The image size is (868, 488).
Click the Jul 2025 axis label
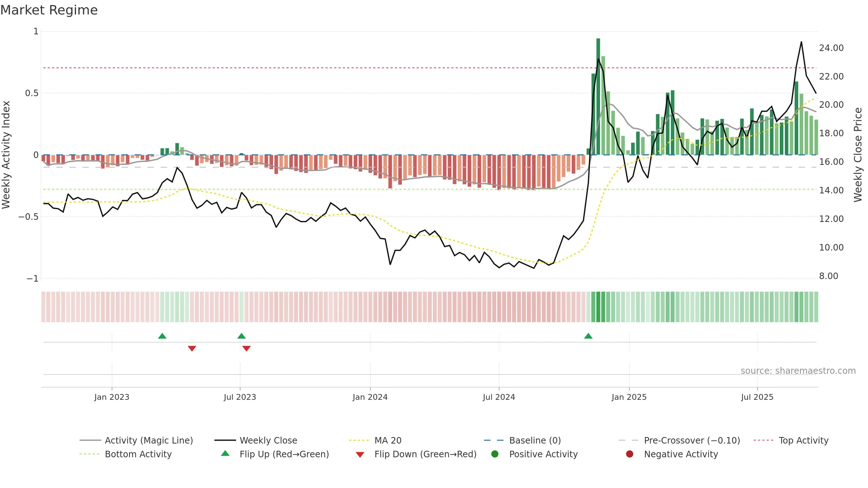pyautogui.click(x=757, y=397)
